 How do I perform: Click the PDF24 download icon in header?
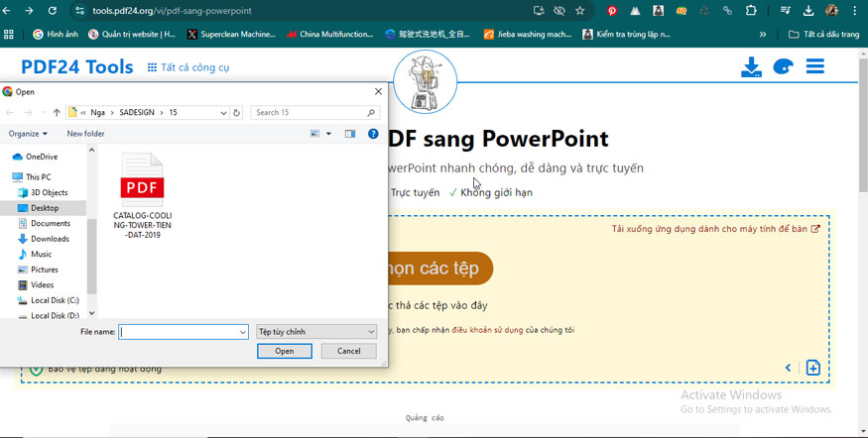pyautogui.click(x=751, y=67)
